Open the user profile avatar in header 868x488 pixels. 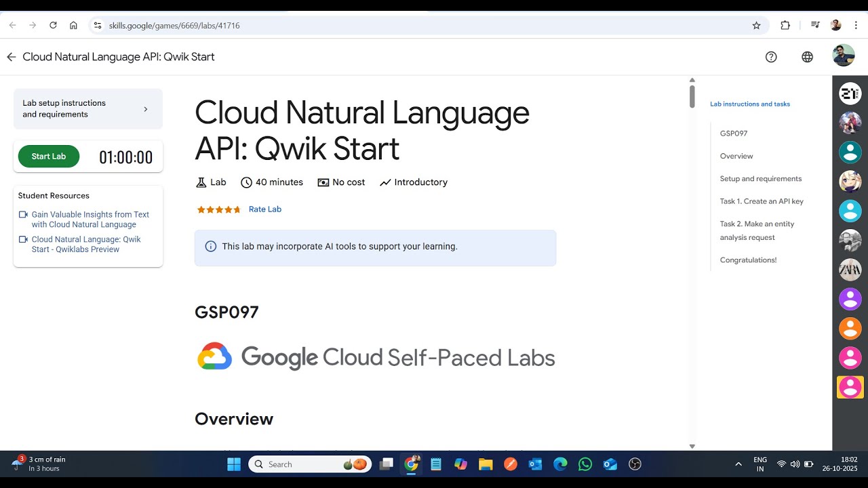pyautogui.click(x=844, y=56)
